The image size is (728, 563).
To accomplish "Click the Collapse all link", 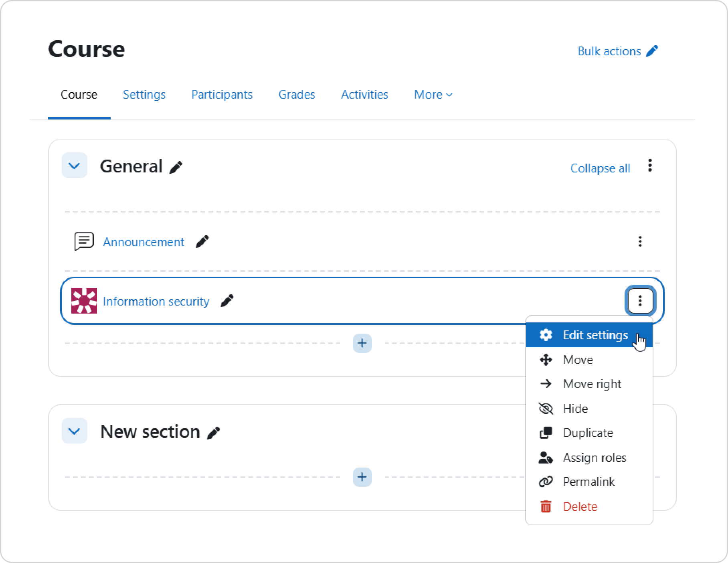I will click(x=600, y=168).
